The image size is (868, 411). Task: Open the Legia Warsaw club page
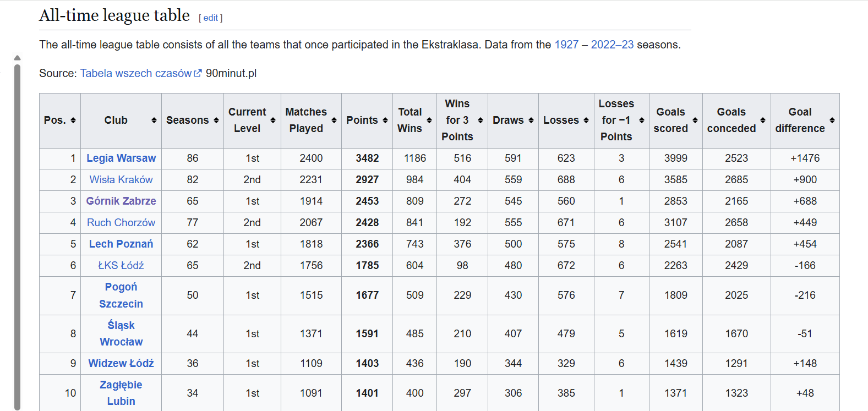pos(121,158)
